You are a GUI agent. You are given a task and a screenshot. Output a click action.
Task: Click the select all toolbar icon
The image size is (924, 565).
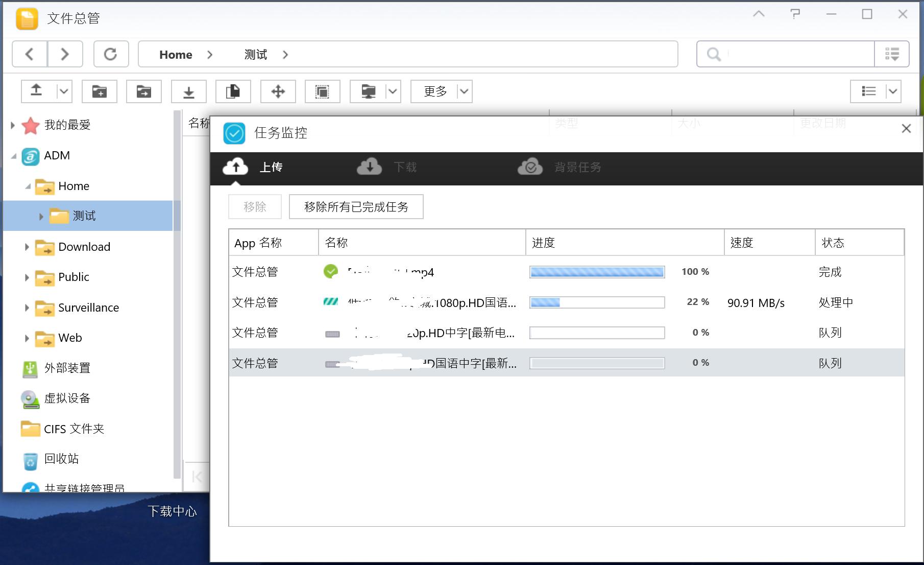point(322,91)
